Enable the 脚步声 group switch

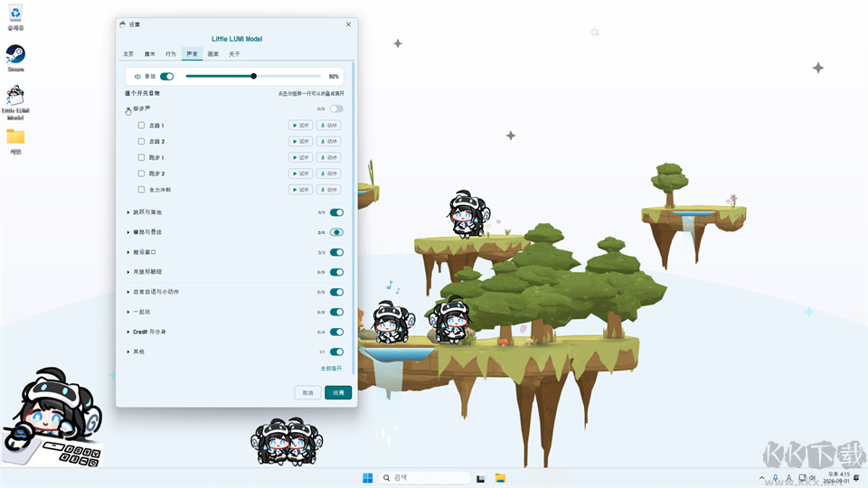336,109
